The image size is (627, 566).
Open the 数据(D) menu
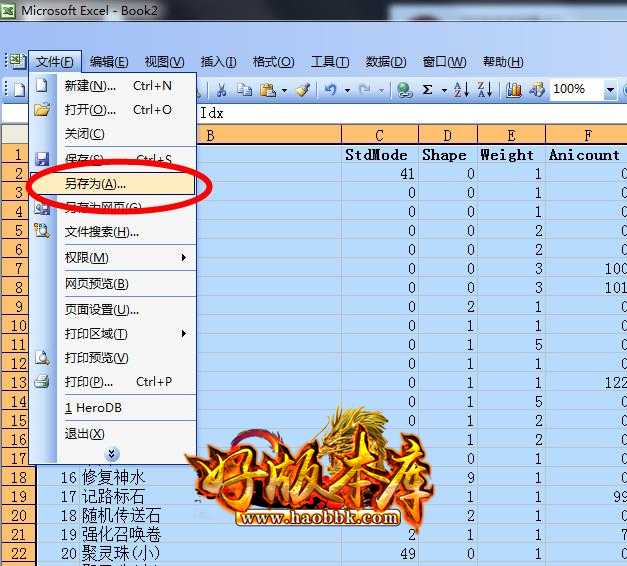(386, 62)
